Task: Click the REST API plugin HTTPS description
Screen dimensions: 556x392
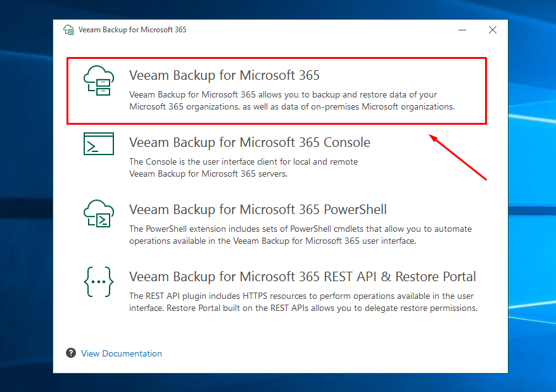Action: (x=303, y=302)
